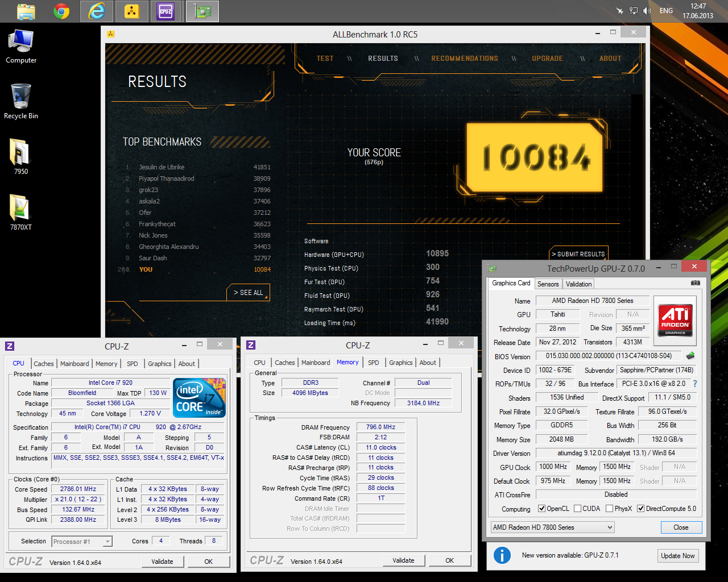
Task: Open Mainboard tab in left CPU-Z window
Action: (x=75, y=364)
